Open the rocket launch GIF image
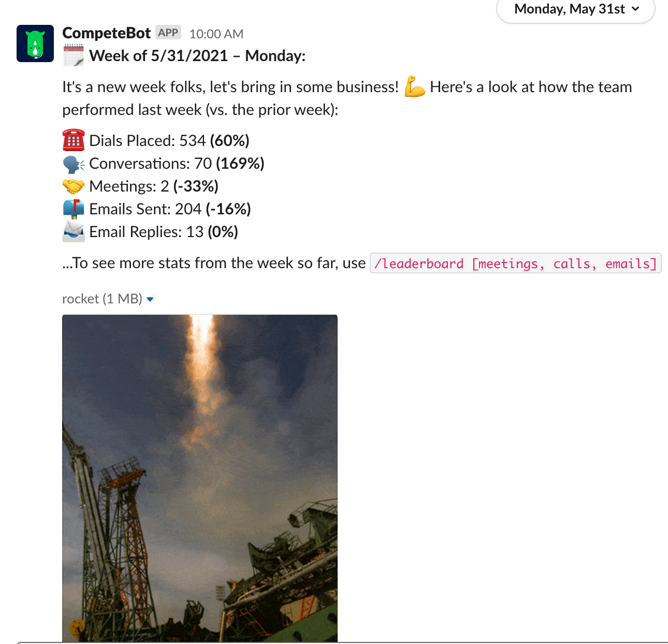The width and height of the screenshot is (668, 644). pos(200,478)
